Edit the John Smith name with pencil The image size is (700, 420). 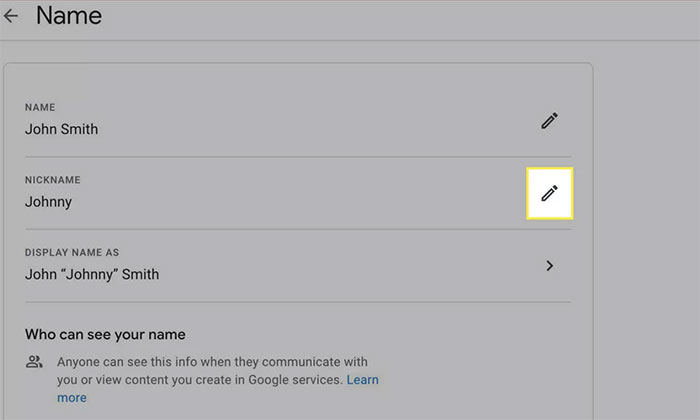tap(549, 120)
